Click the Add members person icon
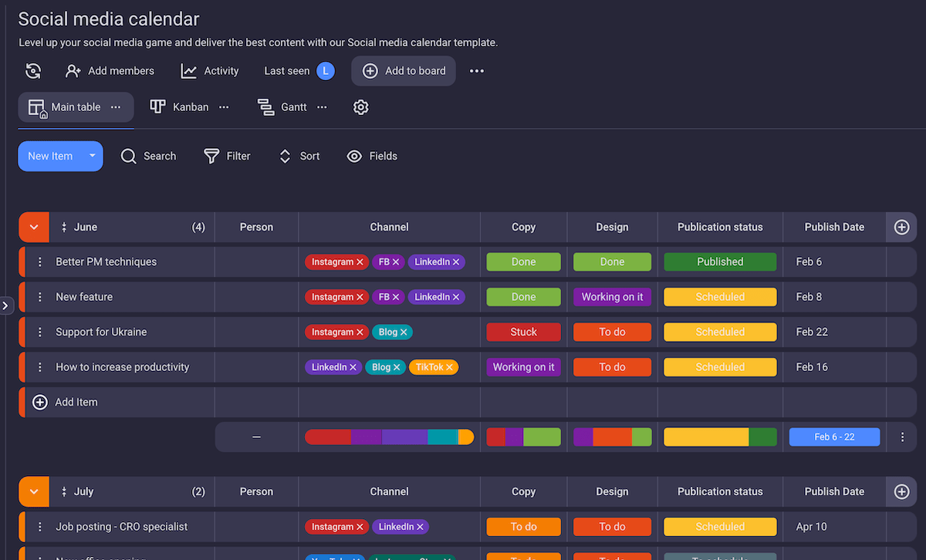 [73, 70]
